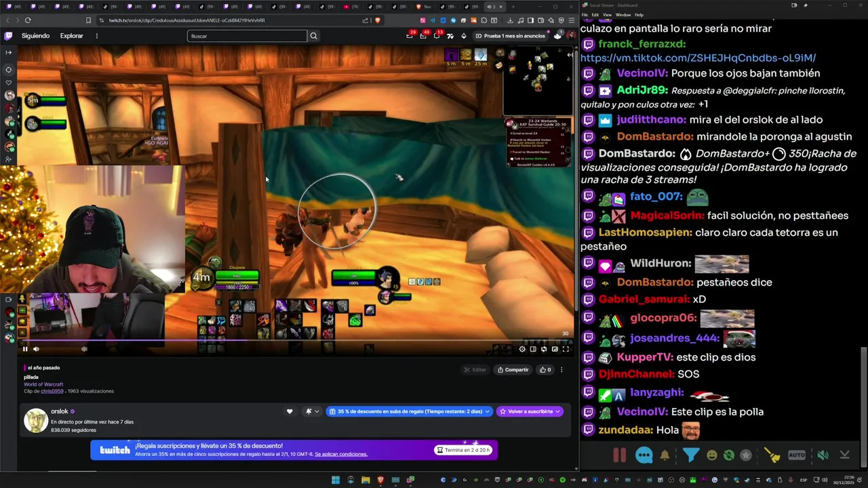The width and height of the screenshot is (868, 488).
Task: Expand the Twitch left sidebar arrow
Action: point(9,52)
